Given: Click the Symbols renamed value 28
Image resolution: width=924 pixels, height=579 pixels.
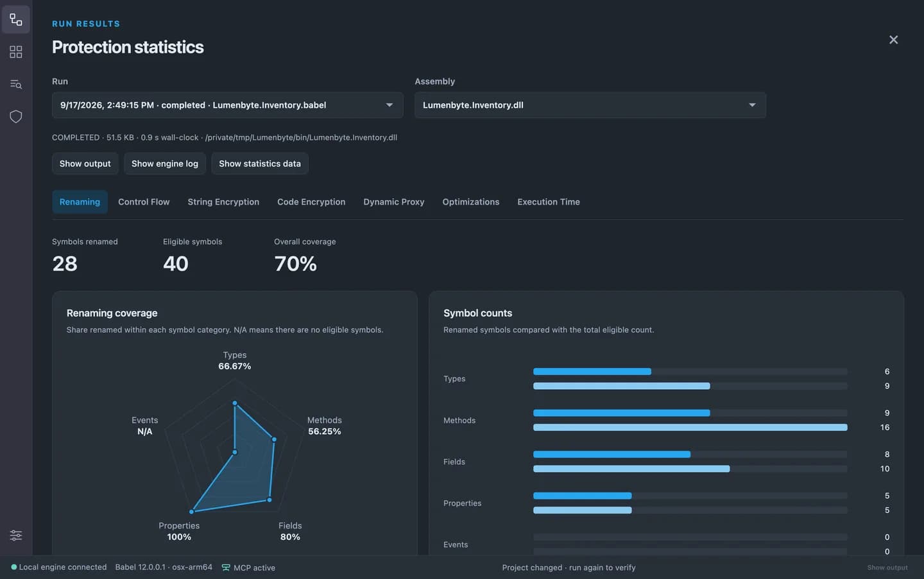Looking at the screenshot, I should [65, 264].
